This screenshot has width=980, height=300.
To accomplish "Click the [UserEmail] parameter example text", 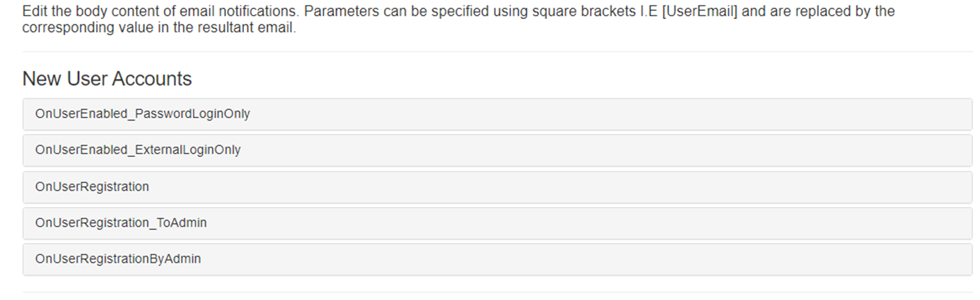I will tap(699, 12).
